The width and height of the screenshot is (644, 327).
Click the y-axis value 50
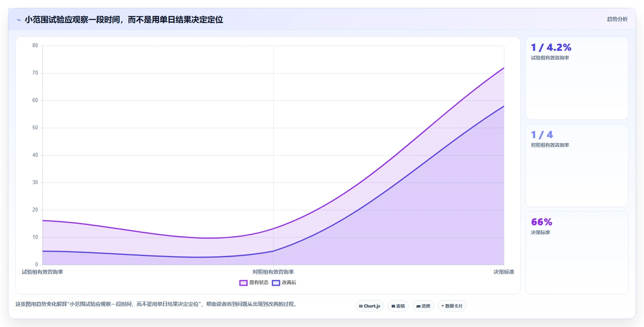click(x=35, y=128)
